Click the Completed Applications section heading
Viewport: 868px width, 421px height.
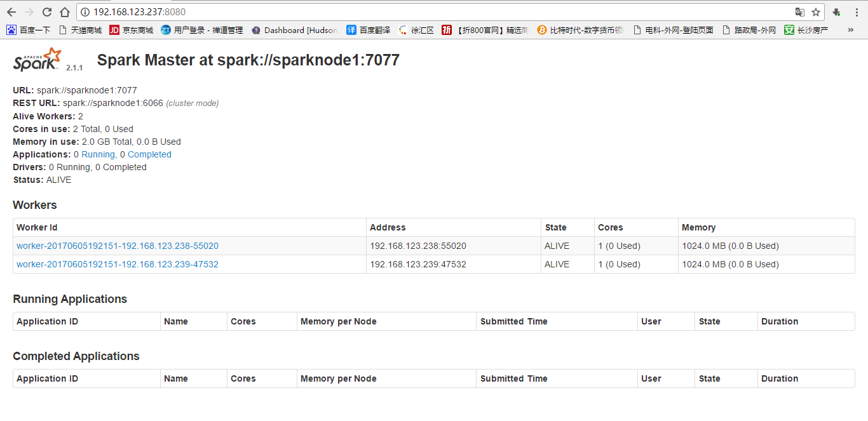click(76, 356)
